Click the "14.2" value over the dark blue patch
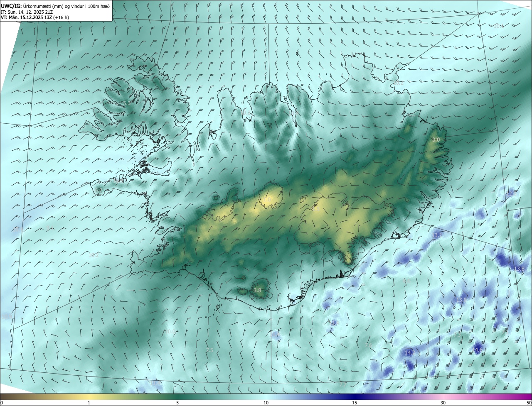 tap(409, 352)
